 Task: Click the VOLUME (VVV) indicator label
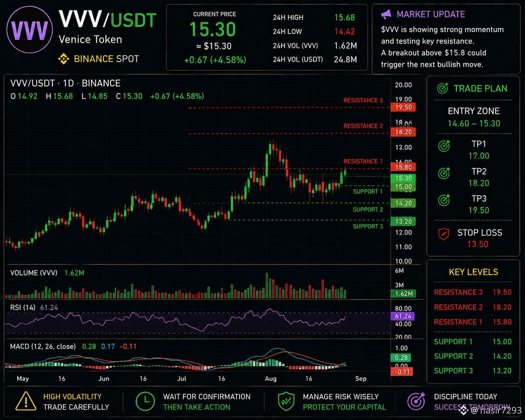[x=34, y=273]
